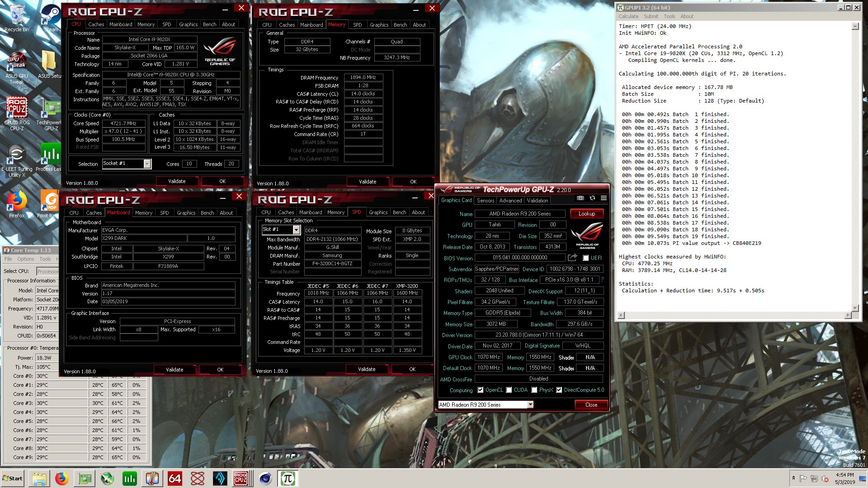868x488 pixels.
Task: Click Validate in the CPU-Z SPD window
Action: tap(367, 369)
